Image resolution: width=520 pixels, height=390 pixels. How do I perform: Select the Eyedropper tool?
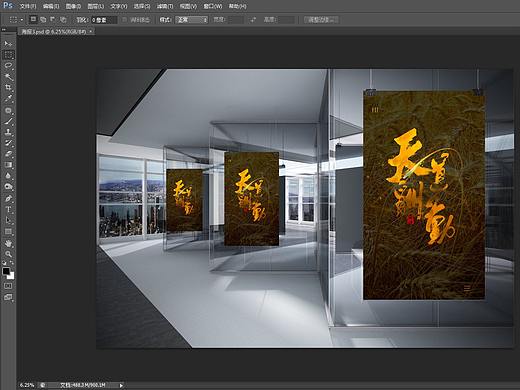pyautogui.click(x=8, y=99)
